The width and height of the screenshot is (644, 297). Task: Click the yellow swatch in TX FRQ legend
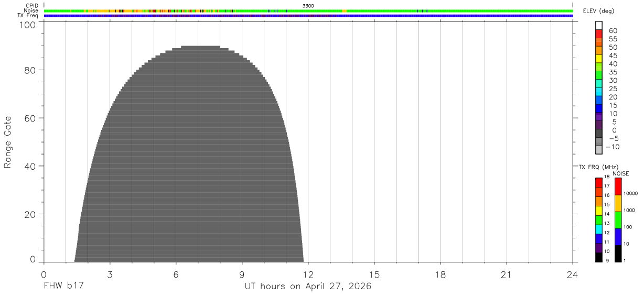pyautogui.click(x=599, y=211)
